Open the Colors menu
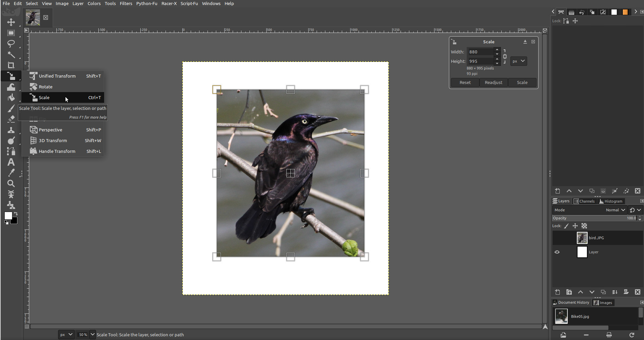Viewport: 644px width, 340px height. (94, 3)
